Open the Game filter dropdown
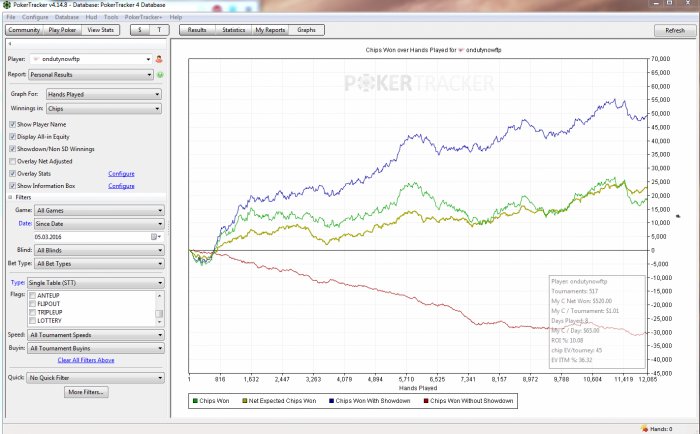Viewport: 700px width, 434px height. (100, 210)
